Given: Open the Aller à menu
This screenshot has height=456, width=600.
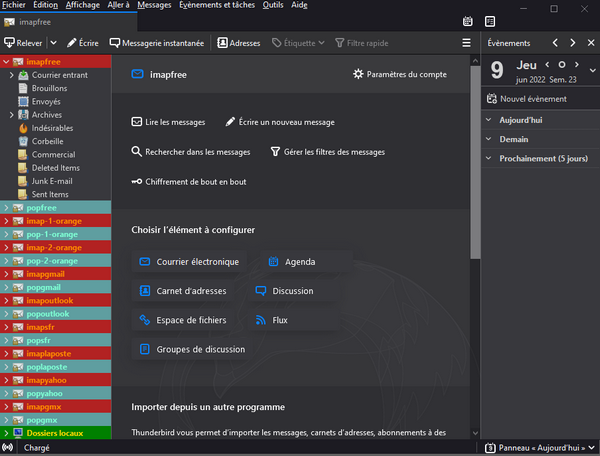Looking at the screenshot, I should click(118, 5).
